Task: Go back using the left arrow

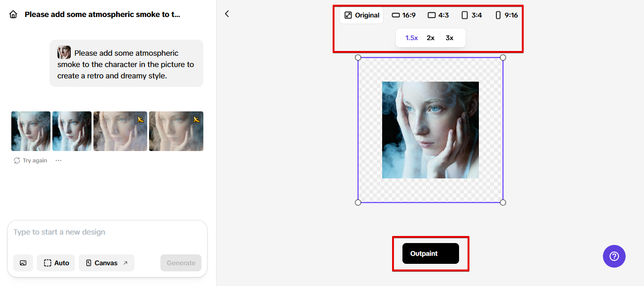Action: 227,14
